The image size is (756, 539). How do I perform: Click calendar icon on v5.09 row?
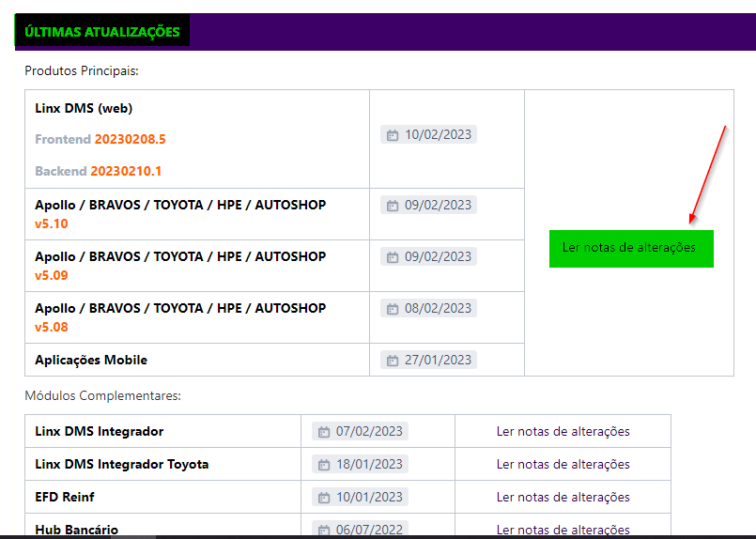393,257
